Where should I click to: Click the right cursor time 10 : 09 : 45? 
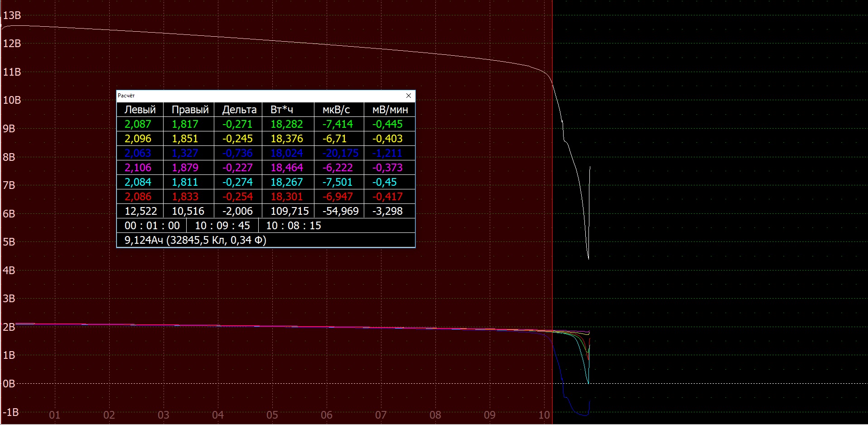click(x=222, y=226)
